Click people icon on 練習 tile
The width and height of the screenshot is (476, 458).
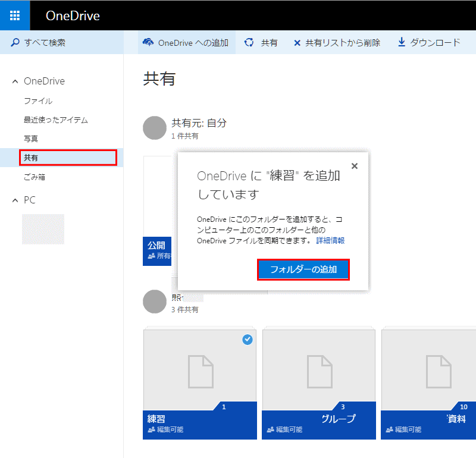(151, 429)
